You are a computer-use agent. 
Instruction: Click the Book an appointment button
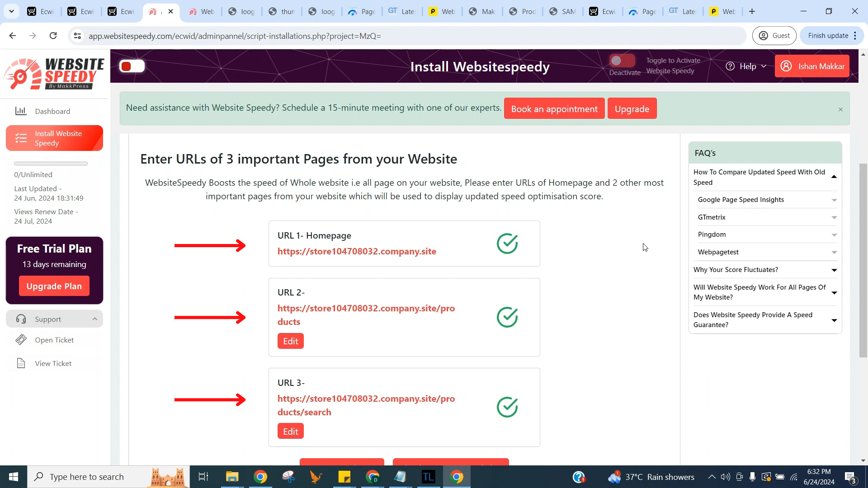pos(554,109)
